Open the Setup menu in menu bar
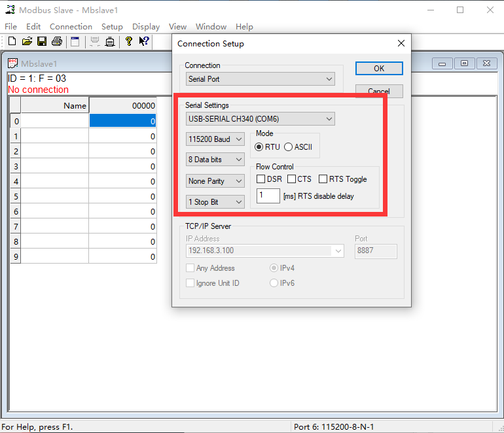This screenshot has height=433, width=504. (112, 27)
